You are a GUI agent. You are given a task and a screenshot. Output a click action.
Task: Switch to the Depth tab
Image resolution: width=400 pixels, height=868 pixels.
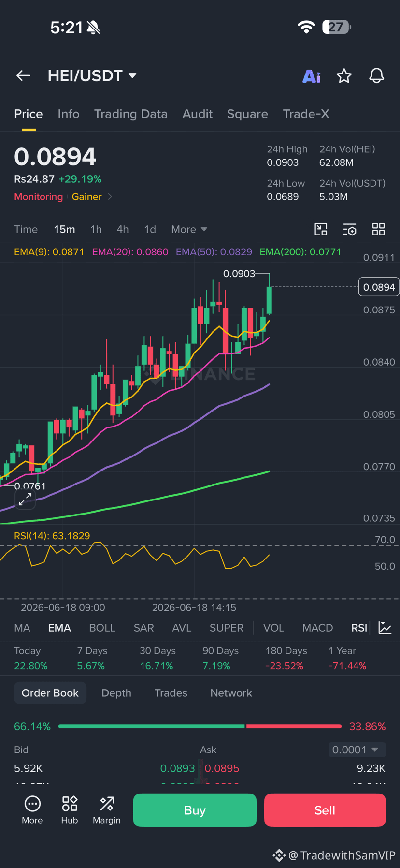[116, 693]
